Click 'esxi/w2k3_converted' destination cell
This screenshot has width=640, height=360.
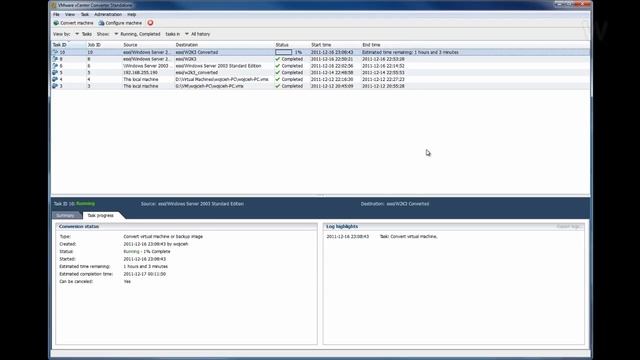coord(197,73)
